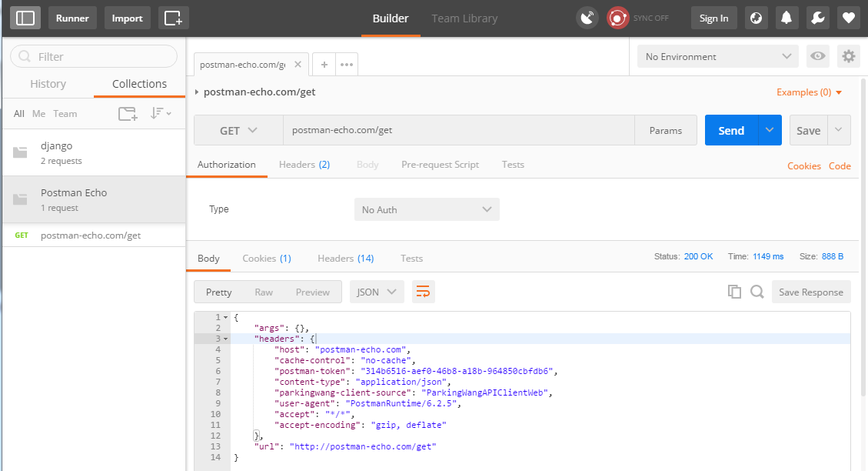The width and height of the screenshot is (868, 471).
Task: Open the response Headers (14) tab
Action: [345, 259]
